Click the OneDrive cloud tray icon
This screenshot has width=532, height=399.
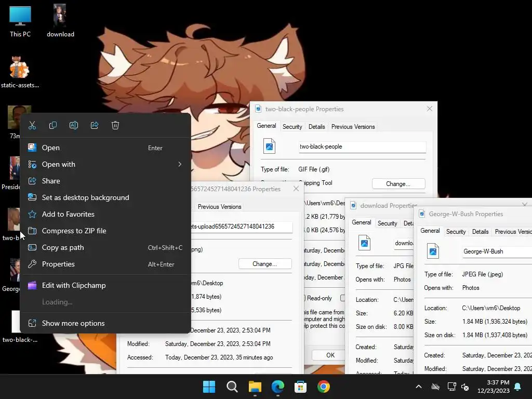435,387
